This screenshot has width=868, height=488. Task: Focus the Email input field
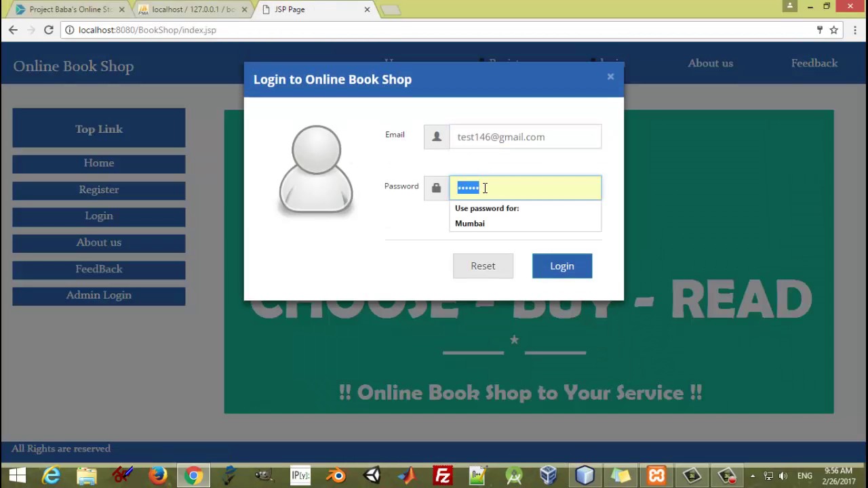(526, 137)
